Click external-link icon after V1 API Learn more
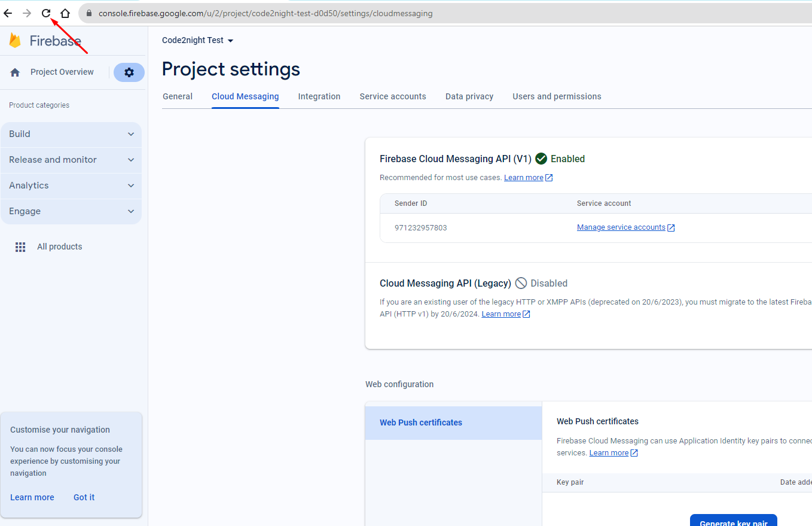This screenshot has height=526, width=812. coord(549,178)
